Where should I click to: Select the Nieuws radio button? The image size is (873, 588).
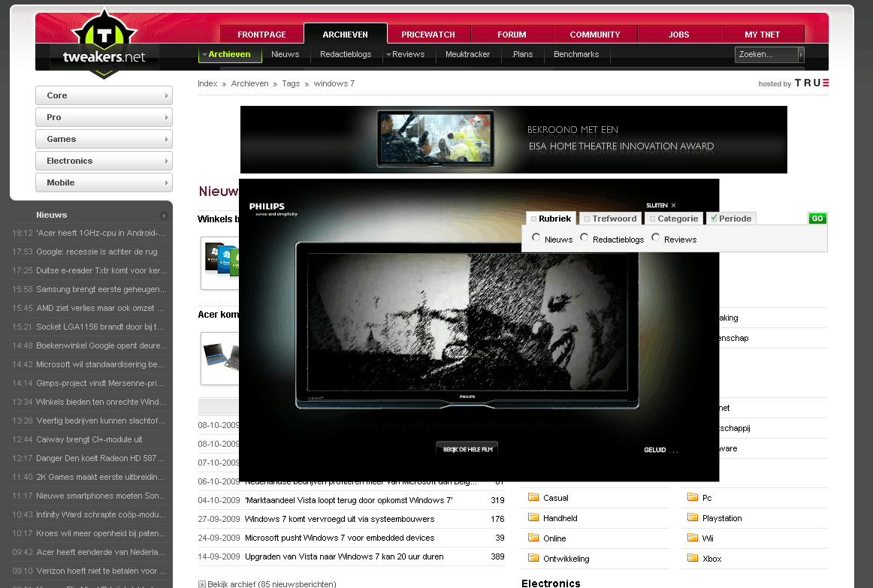coord(536,237)
